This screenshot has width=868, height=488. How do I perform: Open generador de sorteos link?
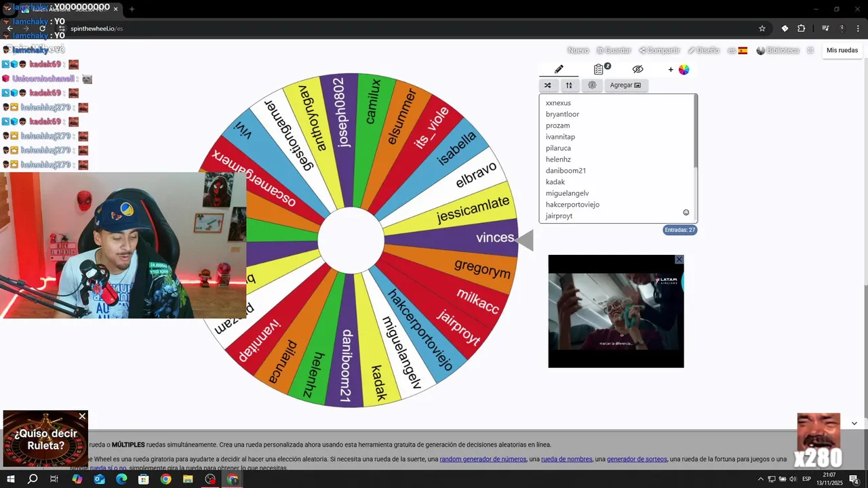(x=637, y=459)
